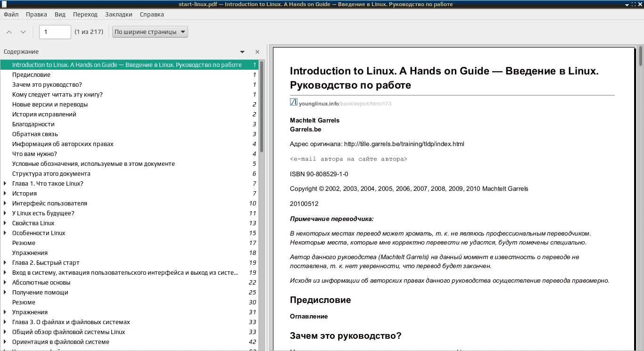Click the page number input field

[x=55, y=32]
